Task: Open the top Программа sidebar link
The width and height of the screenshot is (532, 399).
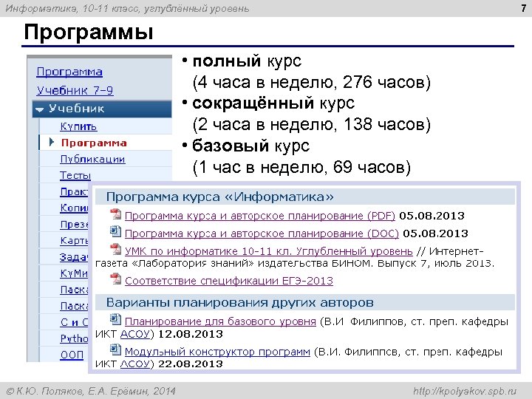Action: (x=69, y=72)
